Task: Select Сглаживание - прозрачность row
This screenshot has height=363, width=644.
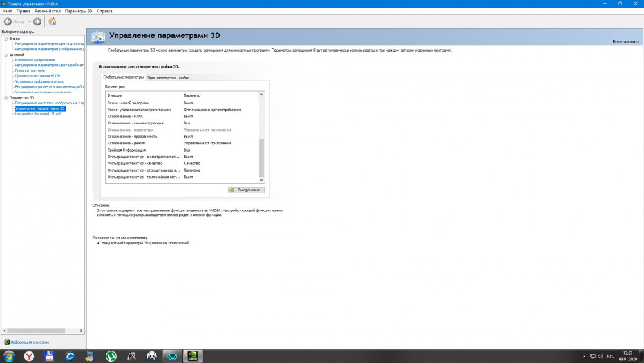Action: point(182,137)
